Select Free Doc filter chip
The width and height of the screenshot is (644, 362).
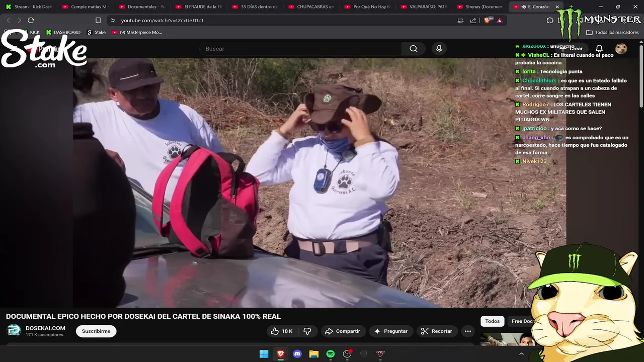pos(522,321)
